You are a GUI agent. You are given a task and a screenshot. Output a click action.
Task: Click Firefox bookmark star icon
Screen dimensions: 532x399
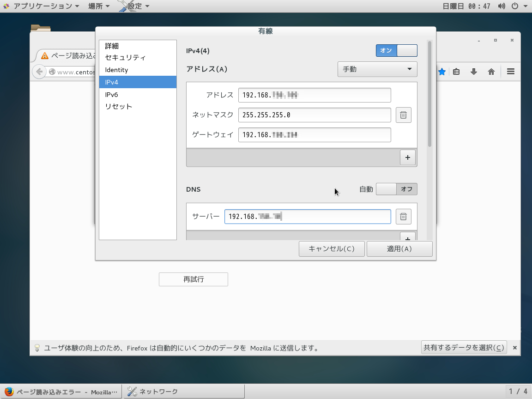pos(442,72)
